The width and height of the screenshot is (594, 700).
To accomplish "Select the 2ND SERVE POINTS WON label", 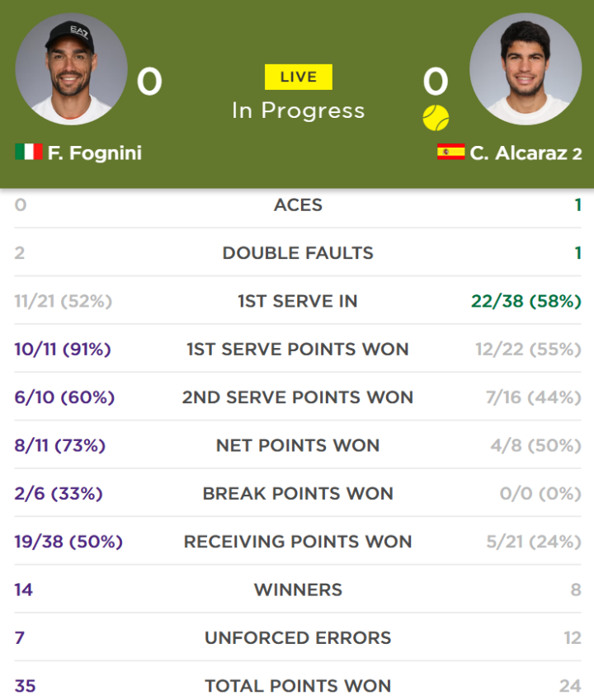I will coord(298,397).
